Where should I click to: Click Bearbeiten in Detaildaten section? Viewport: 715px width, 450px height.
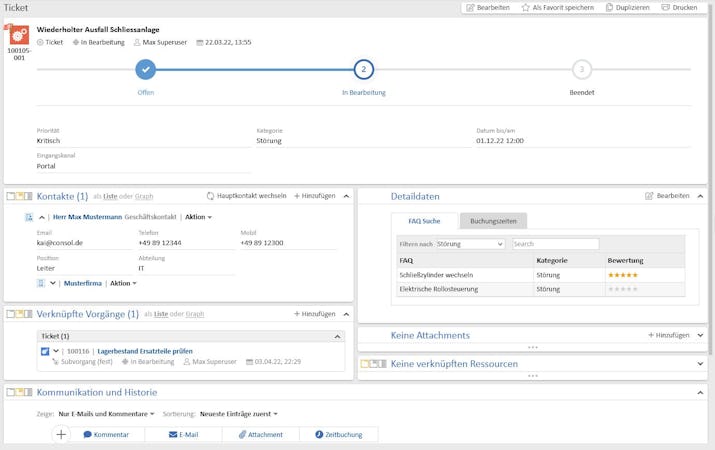pyautogui.click(x=667, y=196)
